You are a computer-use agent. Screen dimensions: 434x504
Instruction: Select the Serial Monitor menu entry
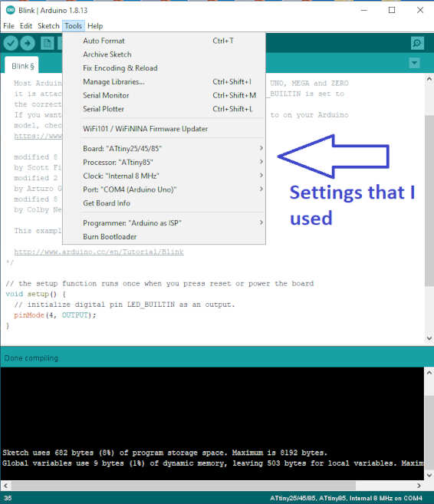pos(164,95)
